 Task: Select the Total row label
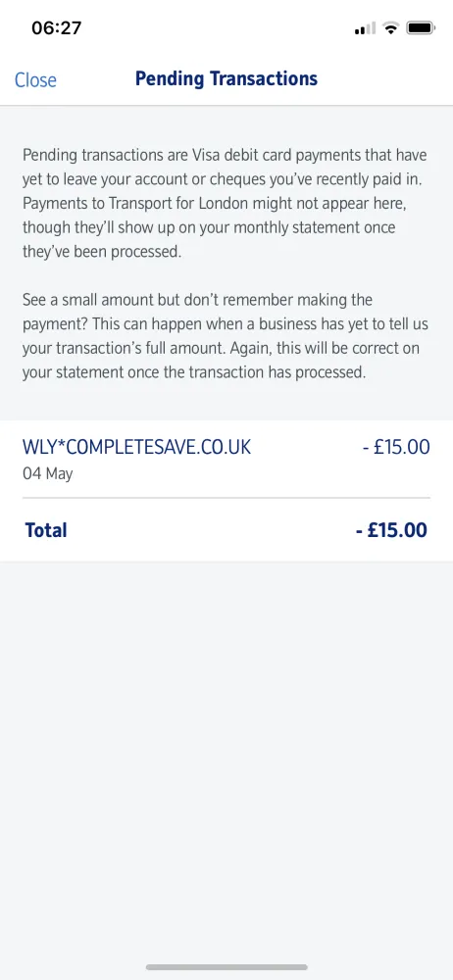pyautogui.click(x=46, y=530)
